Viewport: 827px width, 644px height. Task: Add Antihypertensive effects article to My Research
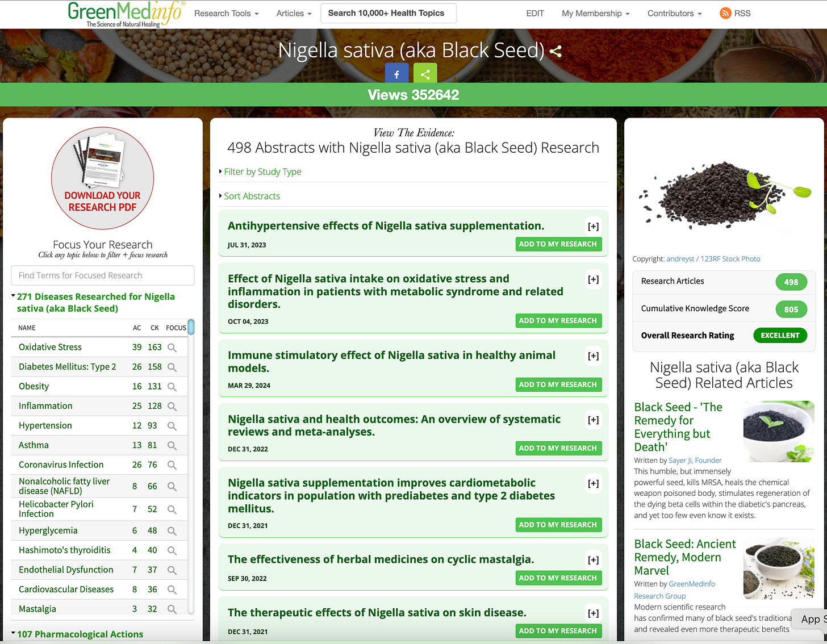pyautogui.click(x=558, y=244)
